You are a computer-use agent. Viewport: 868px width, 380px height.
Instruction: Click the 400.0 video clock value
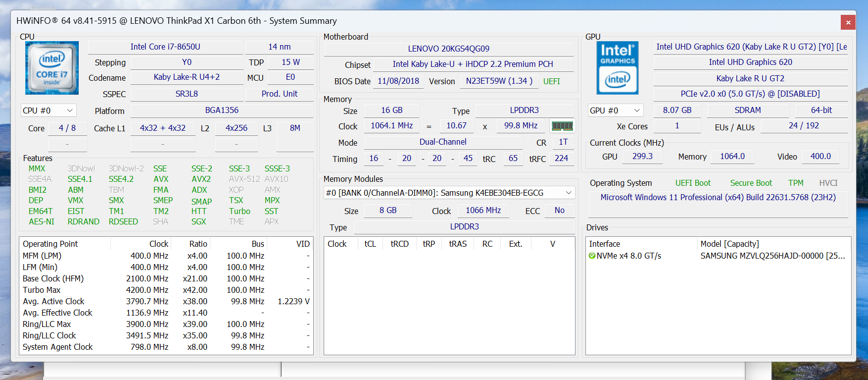click(820, 157)
